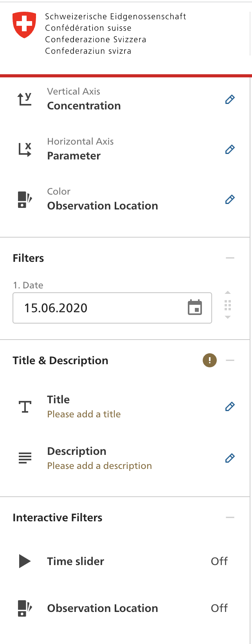Click the 15.06.2020 date input field
This screenshot has height=644, width=252.
[x=98, y=308]
